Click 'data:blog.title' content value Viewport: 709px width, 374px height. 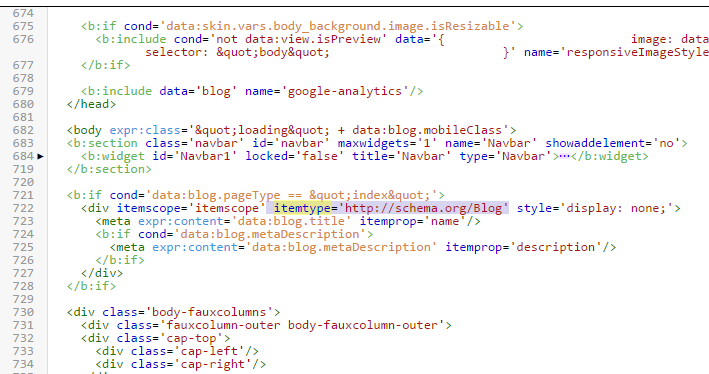tap(291, 222)
